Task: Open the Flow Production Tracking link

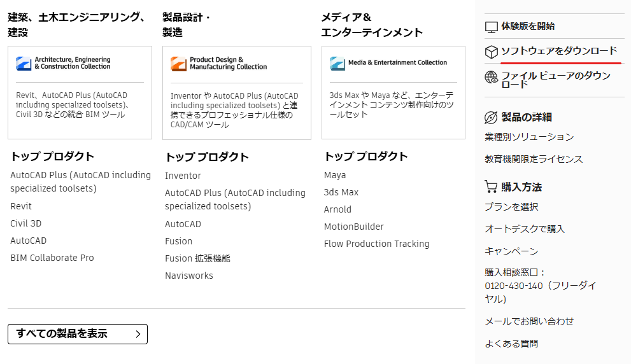Action: tap(376, 244)
